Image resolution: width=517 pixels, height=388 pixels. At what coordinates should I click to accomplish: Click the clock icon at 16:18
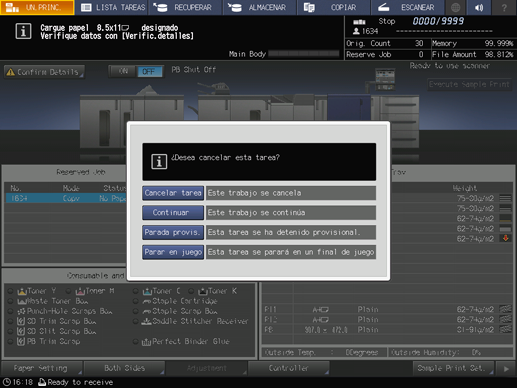[7, 382]
